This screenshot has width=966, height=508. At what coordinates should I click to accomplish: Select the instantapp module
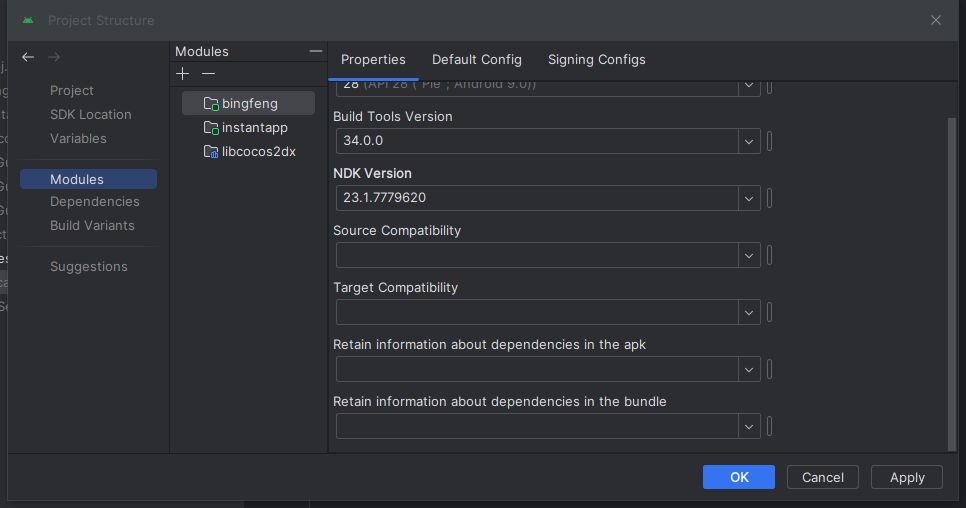(x=254, y=128)
